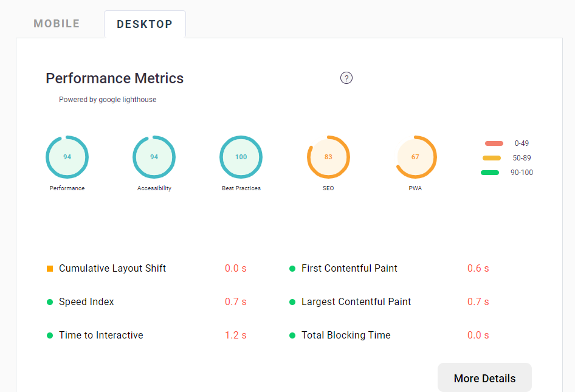Click orange square beside Cumulative Layout Shift
This screenshot has height=392, width=575.
tap(50, 269)
